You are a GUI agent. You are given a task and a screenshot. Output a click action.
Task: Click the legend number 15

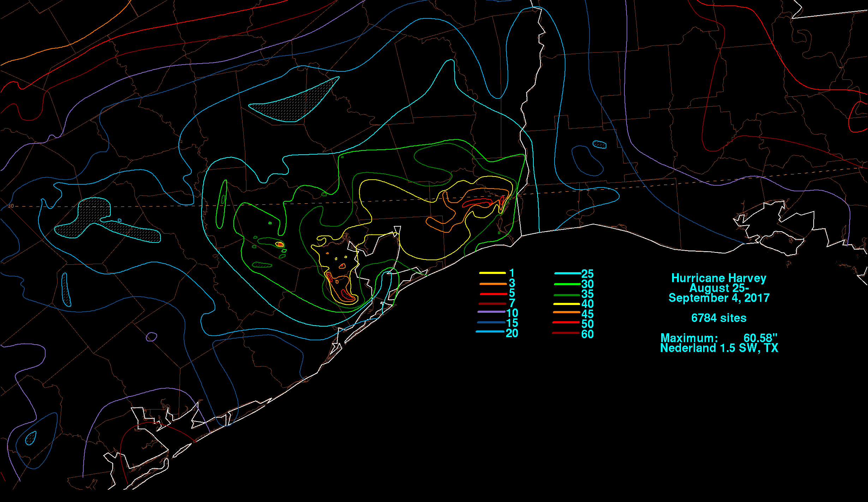(x=512, y=323)
